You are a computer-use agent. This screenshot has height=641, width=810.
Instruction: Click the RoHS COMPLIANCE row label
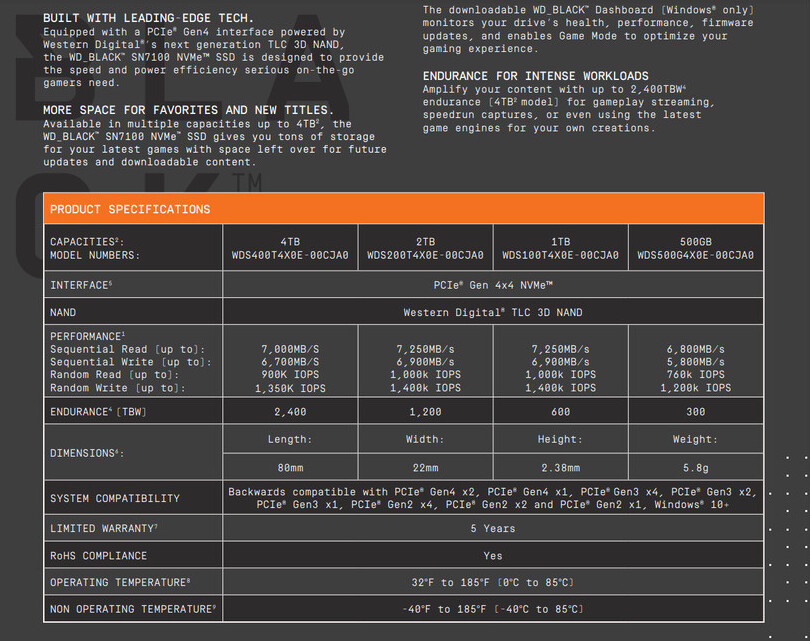98,556
